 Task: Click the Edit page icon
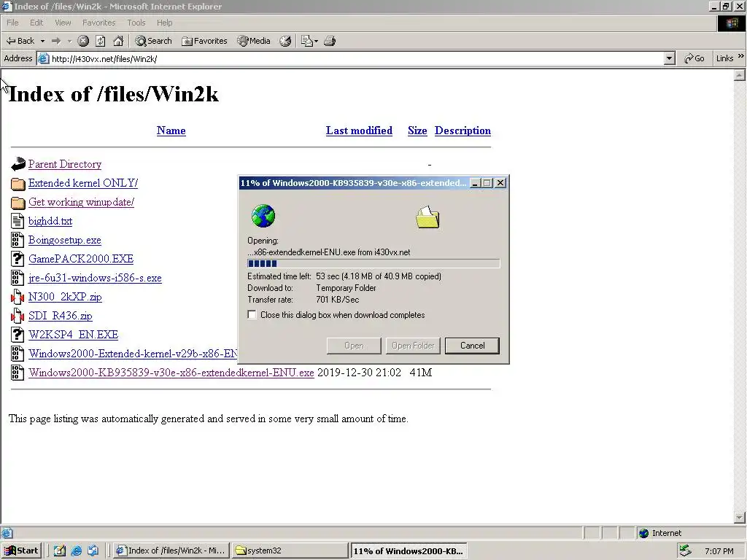[x=307, y=41]
